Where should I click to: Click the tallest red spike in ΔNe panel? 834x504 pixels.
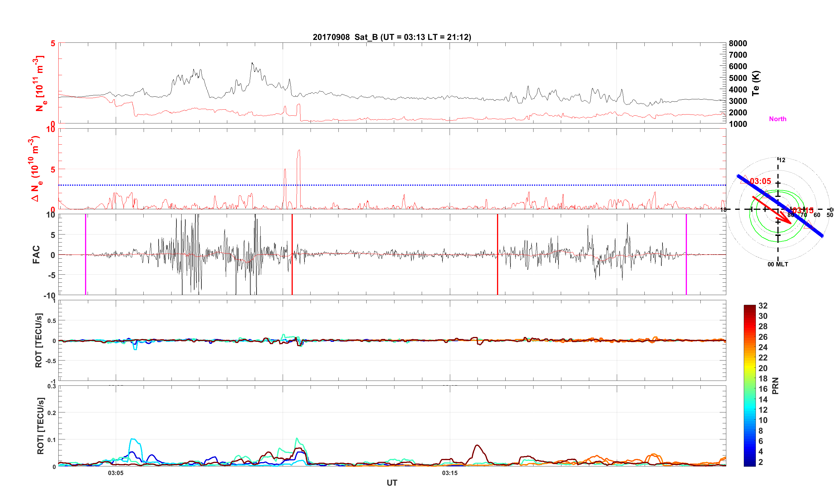tap(298, 151)
